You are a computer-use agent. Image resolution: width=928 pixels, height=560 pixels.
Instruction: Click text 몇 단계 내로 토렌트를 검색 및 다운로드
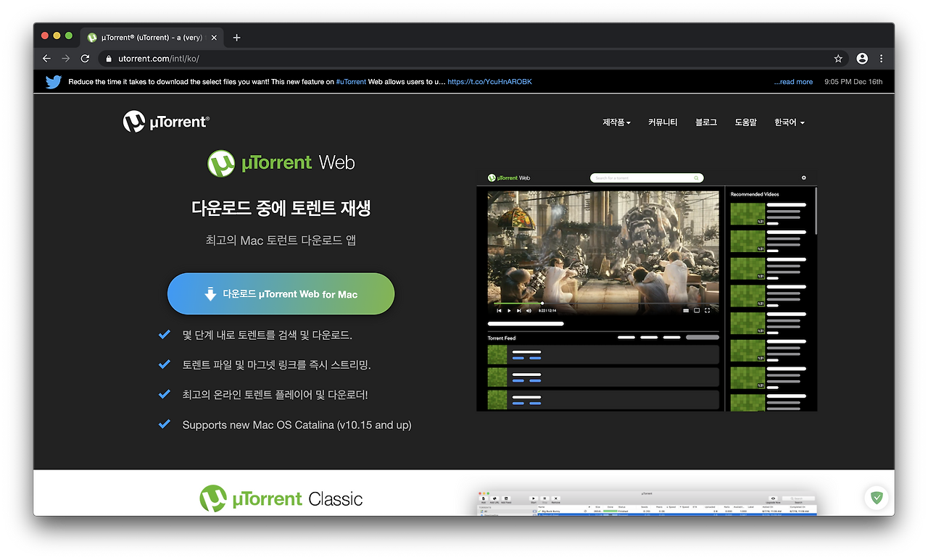[x=267, y=335]
